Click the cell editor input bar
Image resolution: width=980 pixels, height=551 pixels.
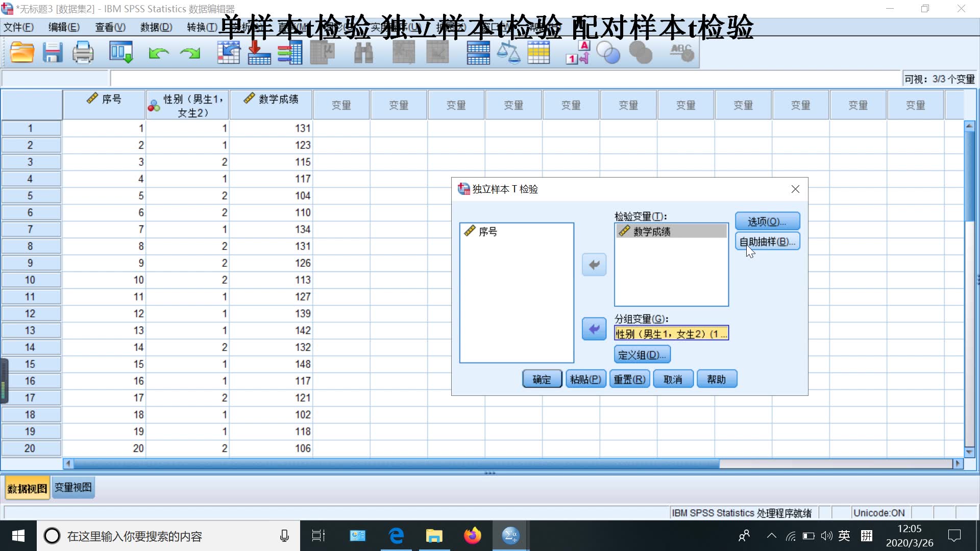[x=505, y=79]
